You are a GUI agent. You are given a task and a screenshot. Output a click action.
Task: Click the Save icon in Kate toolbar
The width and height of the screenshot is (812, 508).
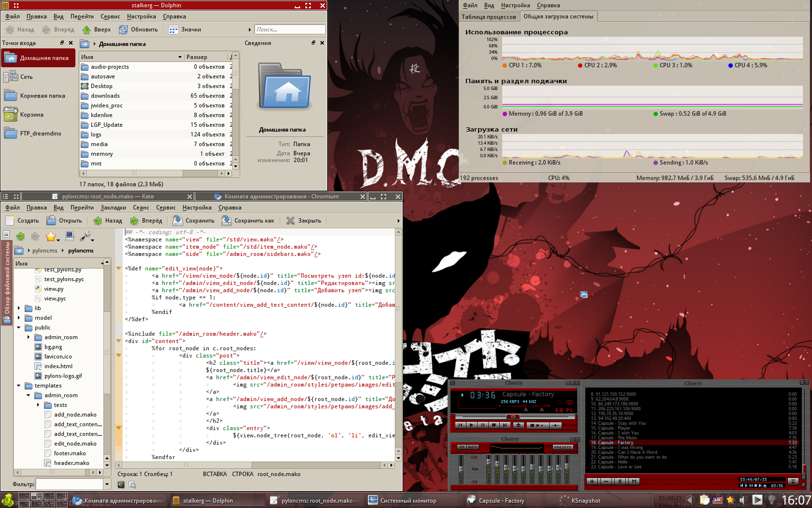point(178,221)
